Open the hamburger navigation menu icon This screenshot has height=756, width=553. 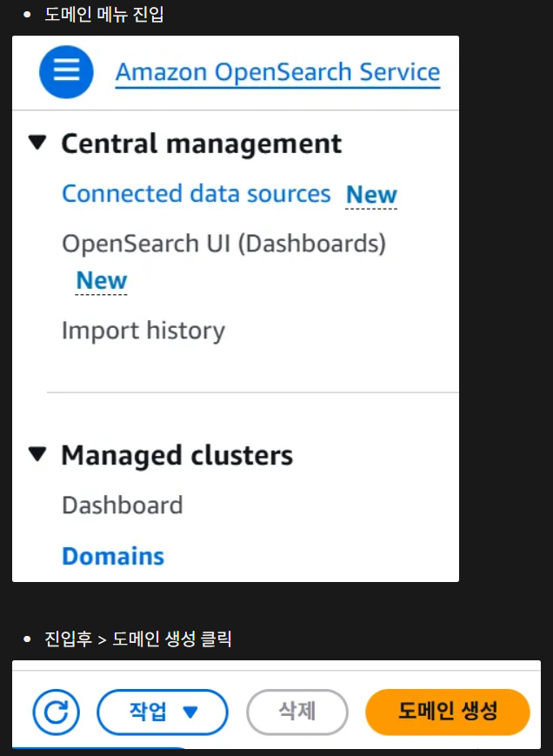(66, 72)
